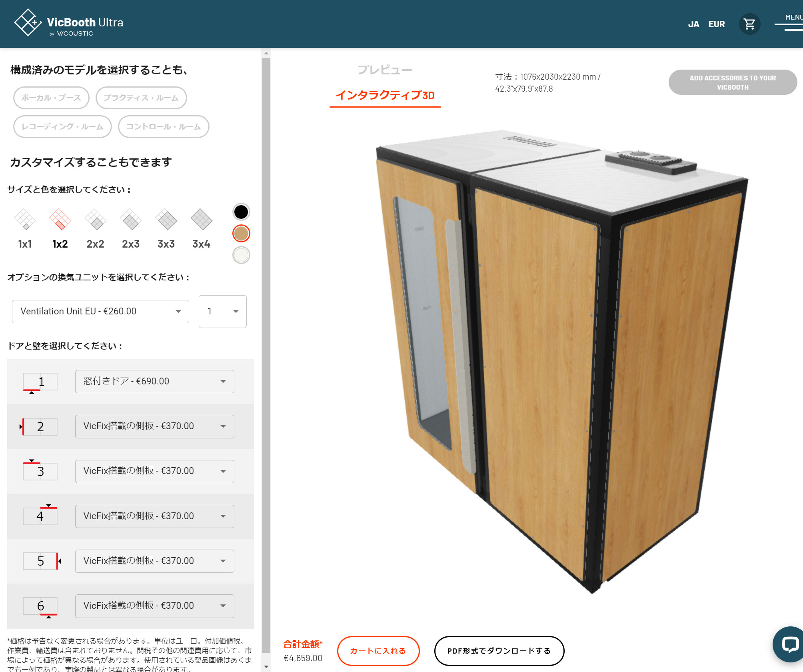Select the プラクティス・ルーム preset

(x=141, y=98)
